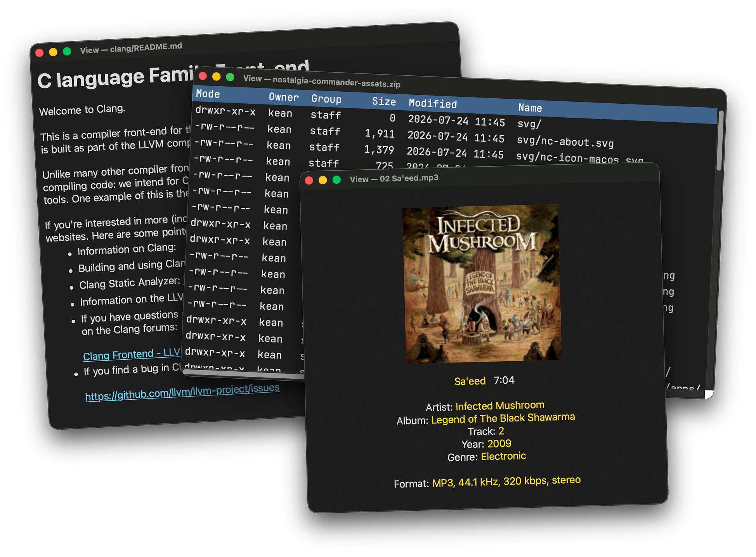756x557 pixels.
Task: Zoom the clang/README.md viewer window
Action: (67, 51)
